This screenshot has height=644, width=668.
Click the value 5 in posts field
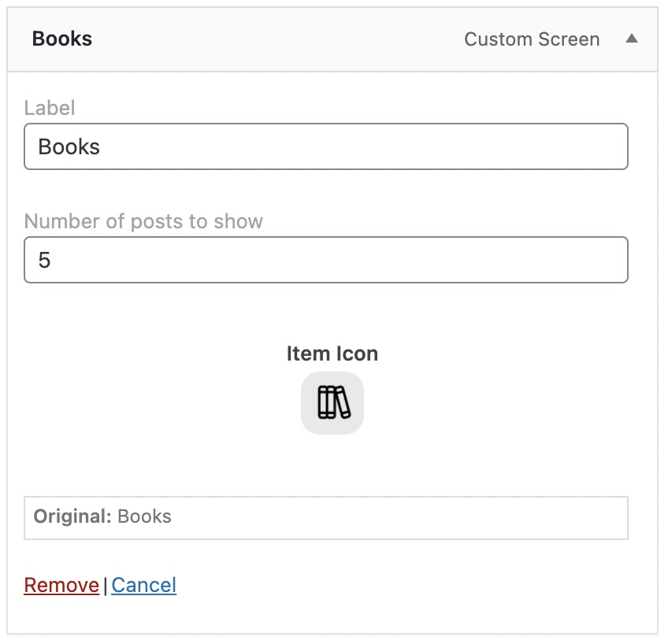click(44, 260)
